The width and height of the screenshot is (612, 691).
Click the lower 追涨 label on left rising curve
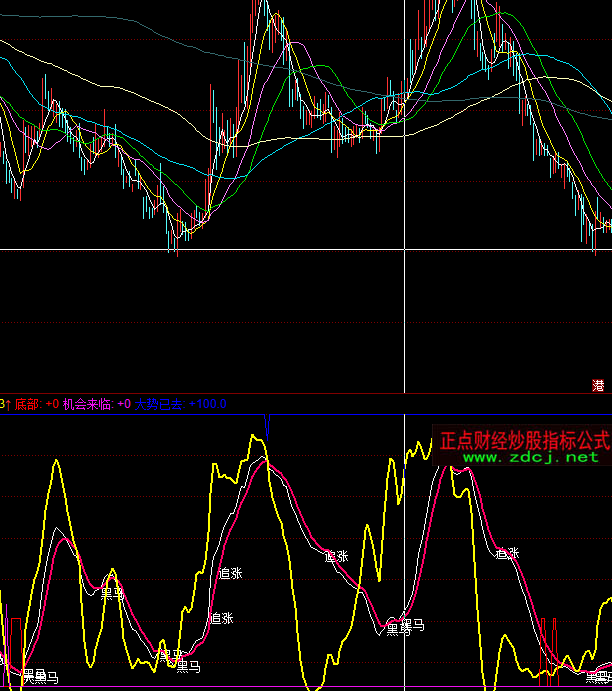coord(221,618)
